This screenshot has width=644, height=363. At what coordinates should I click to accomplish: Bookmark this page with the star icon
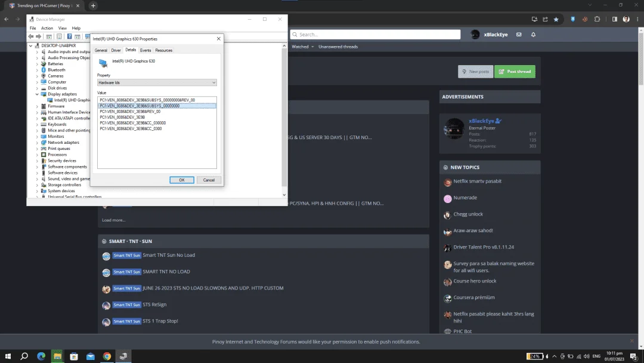pos(556,19)
